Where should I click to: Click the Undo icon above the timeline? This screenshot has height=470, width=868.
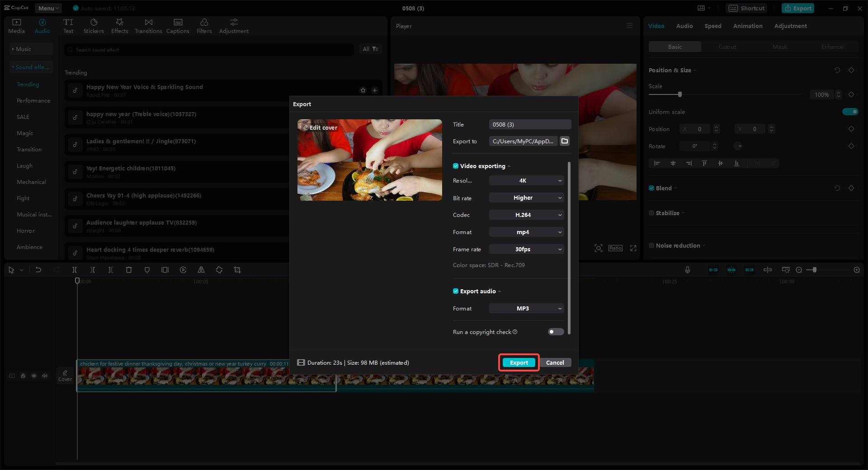[38, 270]
